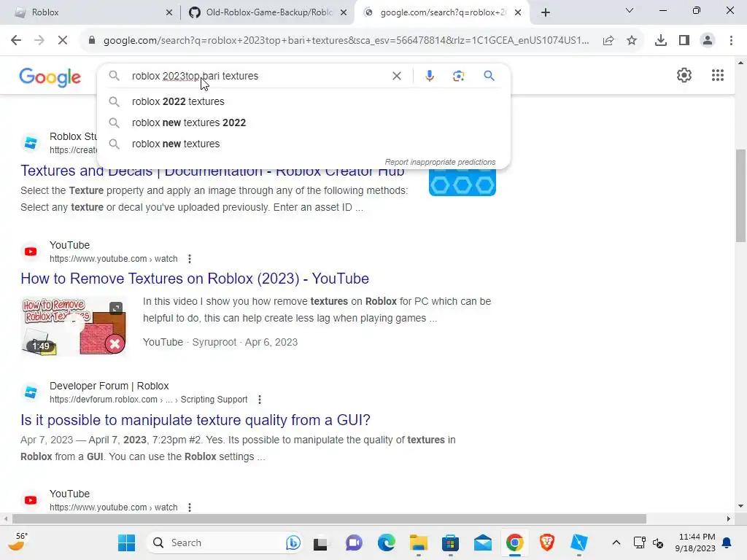This screenshot has width=747, height=560.
Task: Search by image with Google Lens
Action: (458, 76)
